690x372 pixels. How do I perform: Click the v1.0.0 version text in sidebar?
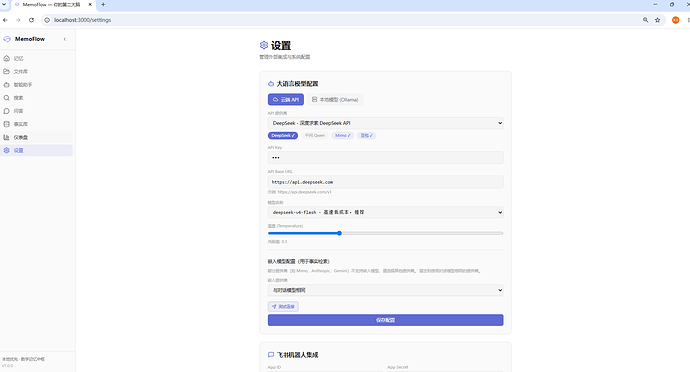7,366
